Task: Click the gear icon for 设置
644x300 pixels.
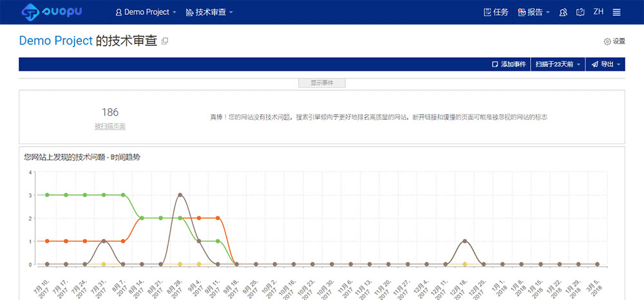Action: click(x=607, y=41)
